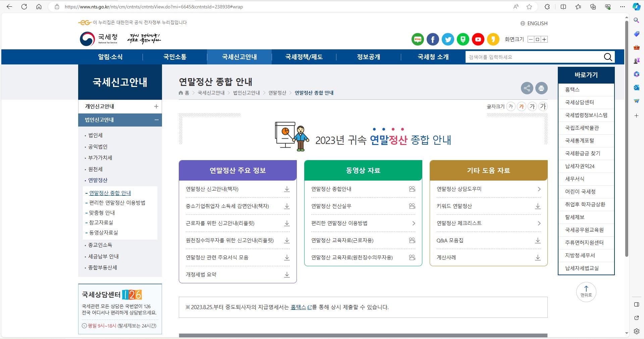The image size is (644, 339).
Task: Open the official blog icon
Action: click(417, 39)
